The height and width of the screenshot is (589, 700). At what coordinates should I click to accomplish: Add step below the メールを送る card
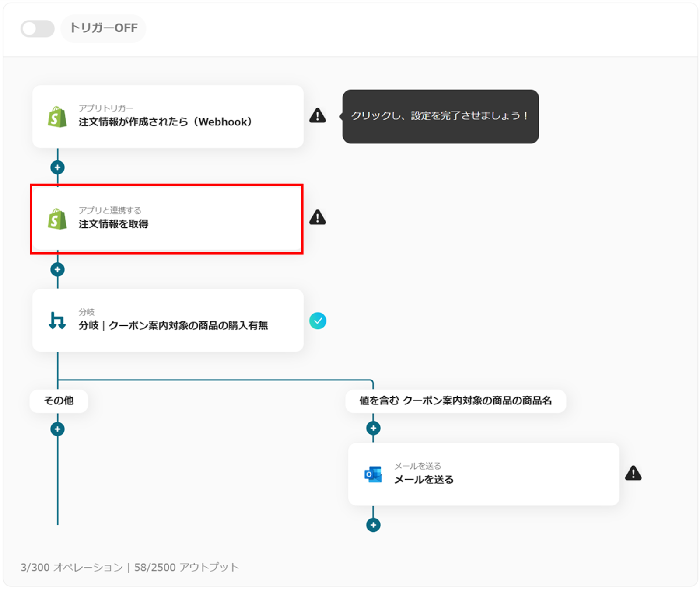(373, 525)
